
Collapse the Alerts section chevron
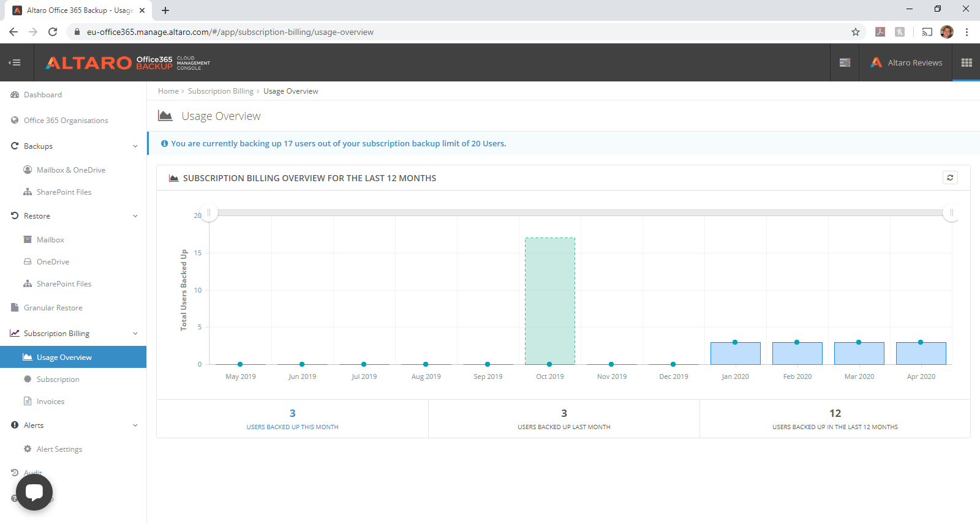135,425
